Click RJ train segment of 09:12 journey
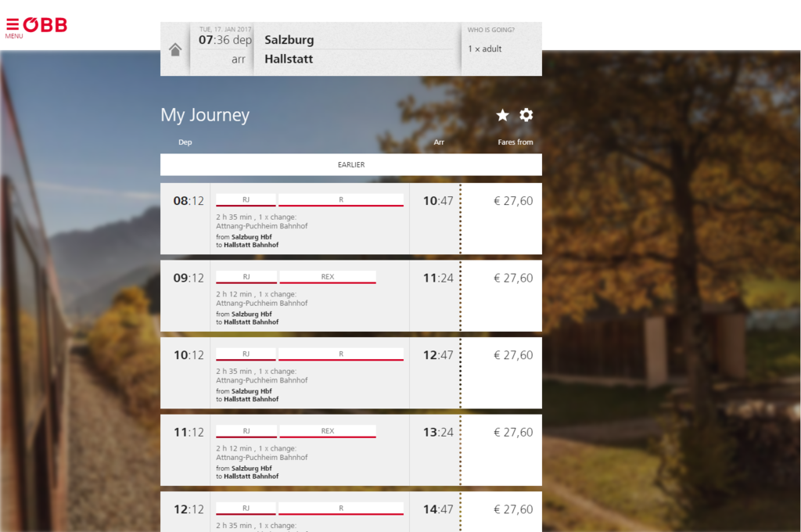The image size is (801, 532). coord(246,277)
